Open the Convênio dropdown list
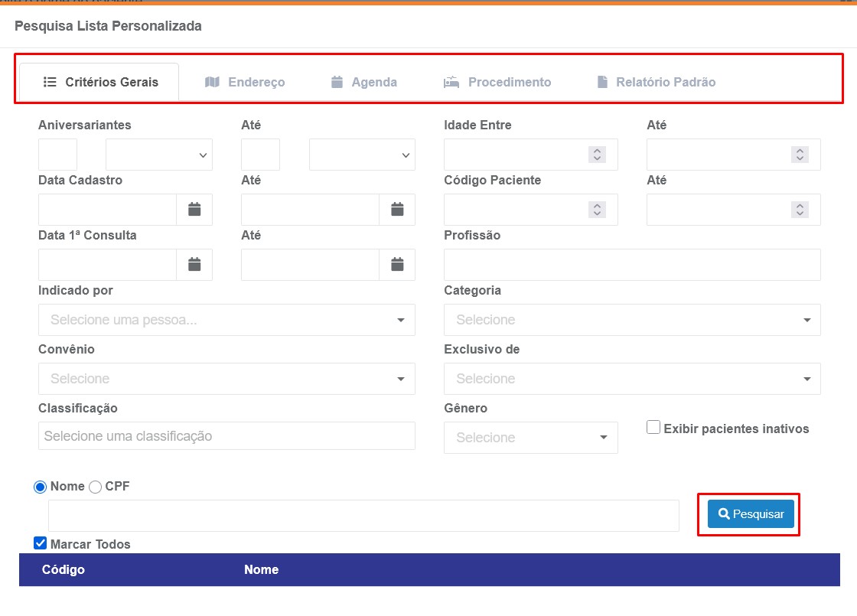Screen dimensions: 857x616 (226, 379)
